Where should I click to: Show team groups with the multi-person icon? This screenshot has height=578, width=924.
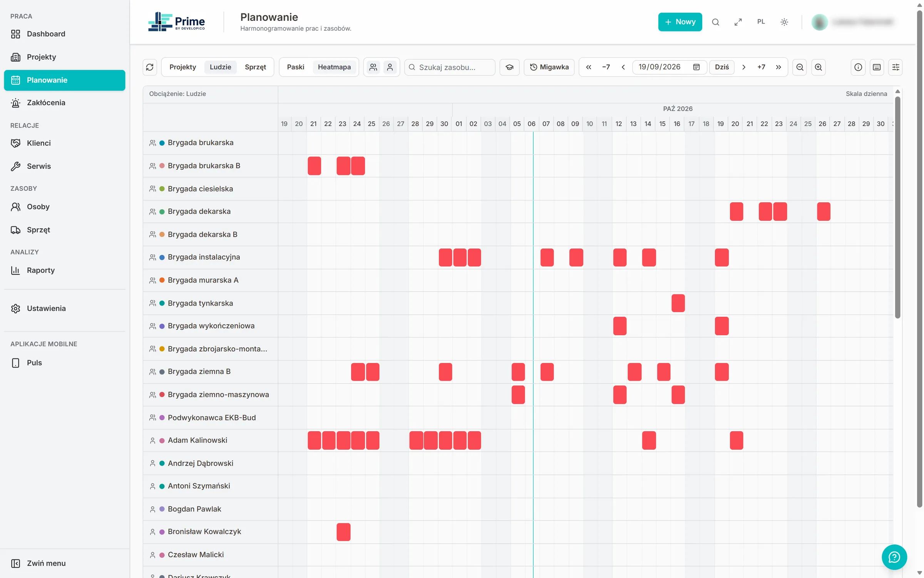[373, 67]
